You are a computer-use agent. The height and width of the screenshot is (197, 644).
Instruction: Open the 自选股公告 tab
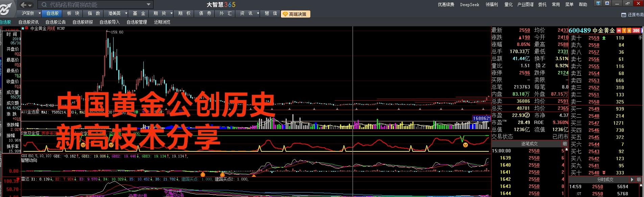click(55, 22)
